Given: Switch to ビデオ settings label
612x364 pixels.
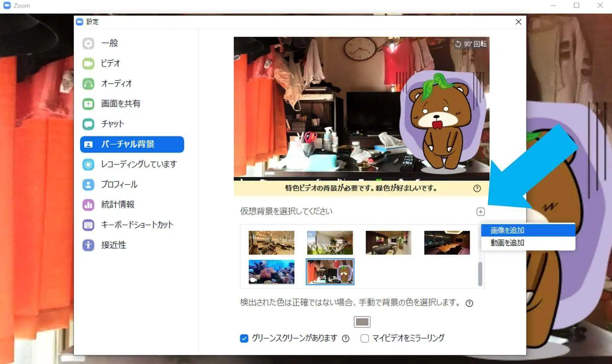Looking at the screenshot, I should [x=110, y=63].
